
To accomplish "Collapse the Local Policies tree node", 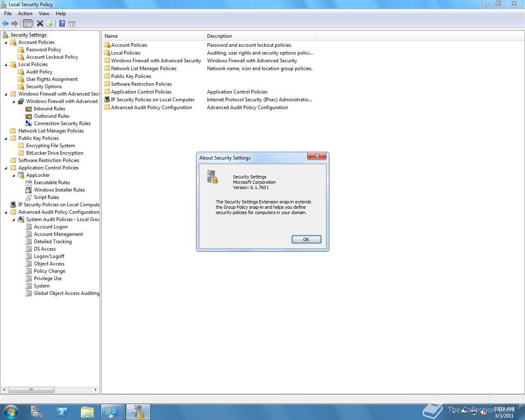I will pos(6,65).
